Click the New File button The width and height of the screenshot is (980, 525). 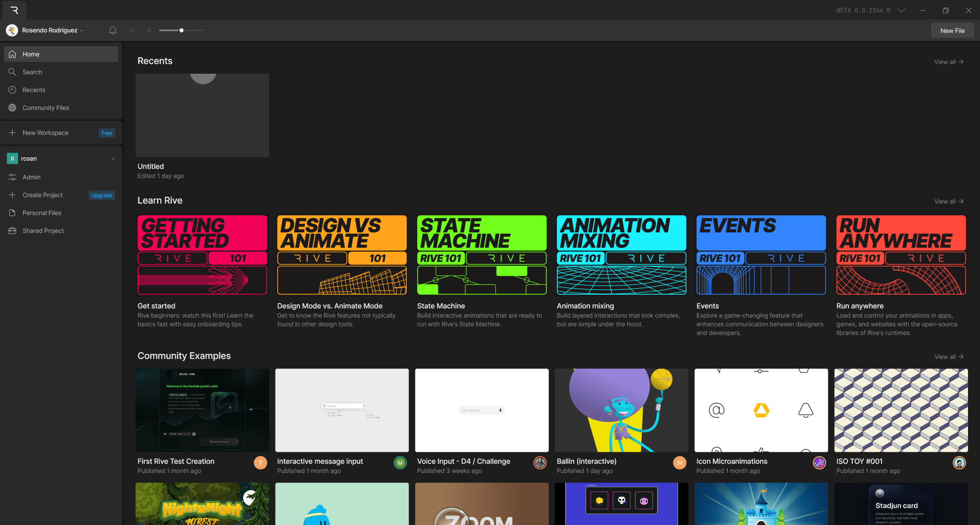coord(952,31)
